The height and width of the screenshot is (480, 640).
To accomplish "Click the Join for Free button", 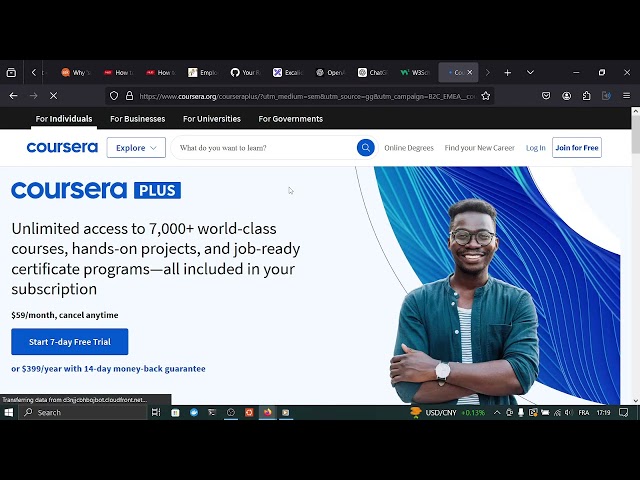I will click(577, 147).
